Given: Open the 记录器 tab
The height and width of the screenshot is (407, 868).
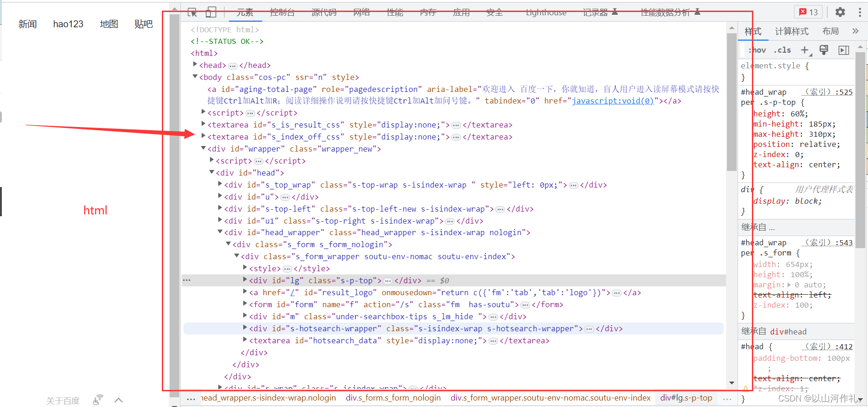Looking at the screenshot, I should click(600, 12).
